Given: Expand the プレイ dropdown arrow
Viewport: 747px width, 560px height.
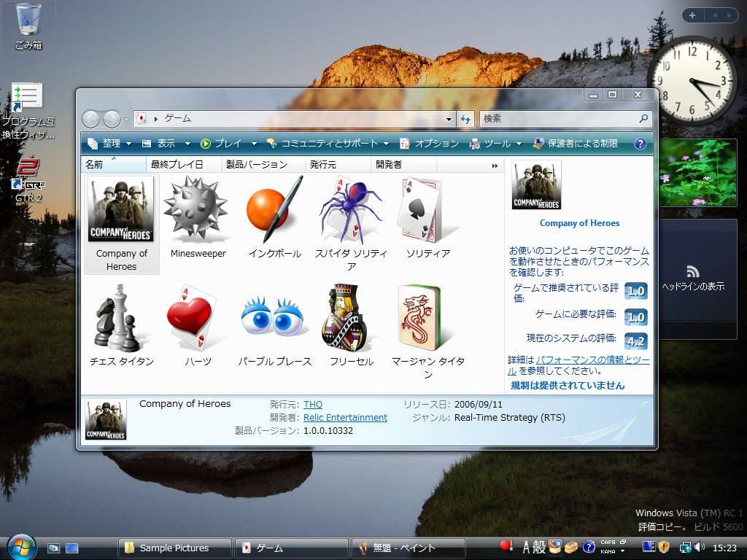Looking at the screenshot, I should 254,144.
